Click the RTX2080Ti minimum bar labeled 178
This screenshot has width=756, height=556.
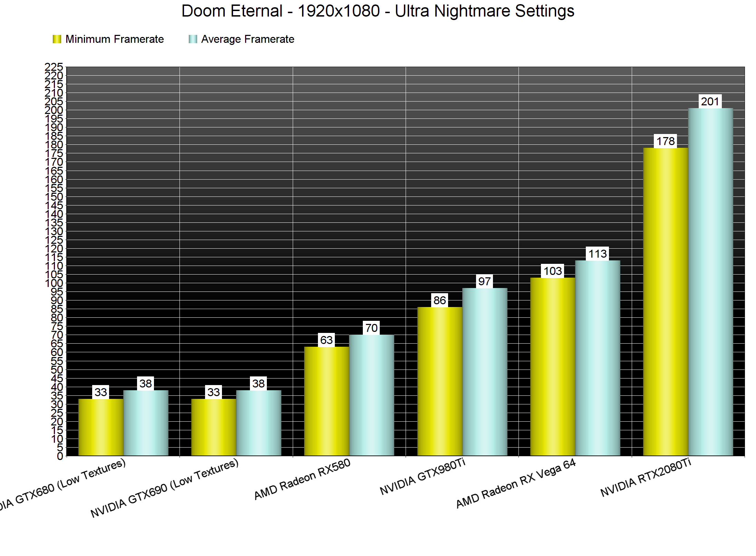point(665,301)
